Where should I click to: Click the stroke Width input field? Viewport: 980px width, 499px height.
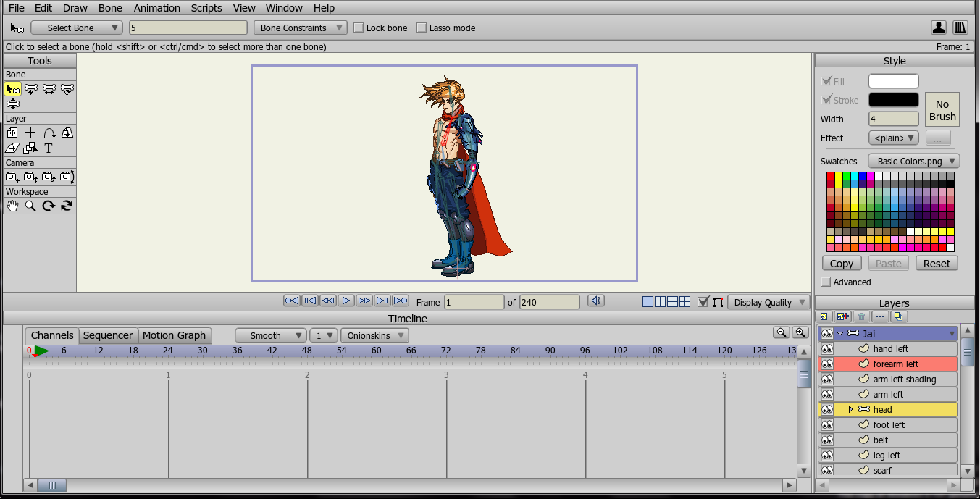click(894, 119)
